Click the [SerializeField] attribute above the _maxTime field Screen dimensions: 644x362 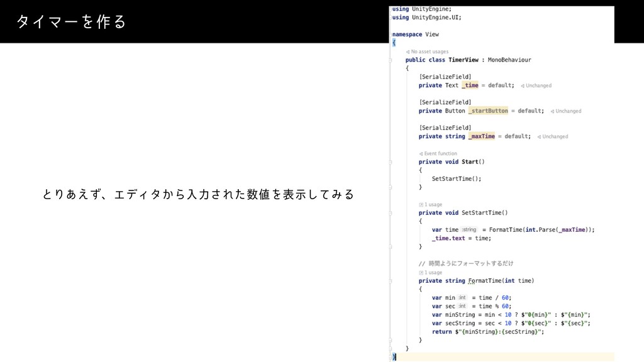[x=445, y=128]
